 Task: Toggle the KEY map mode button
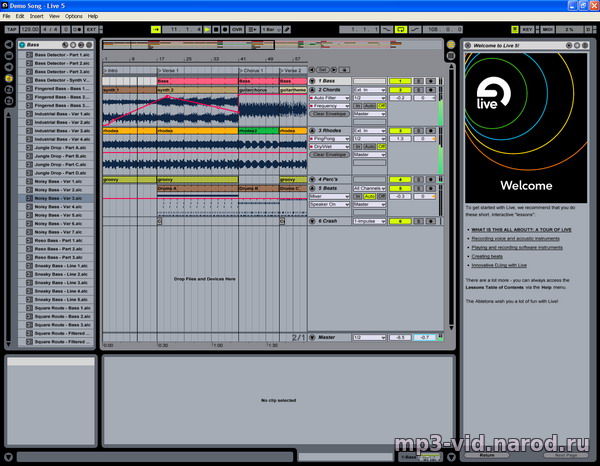click(x=527, y=29)
